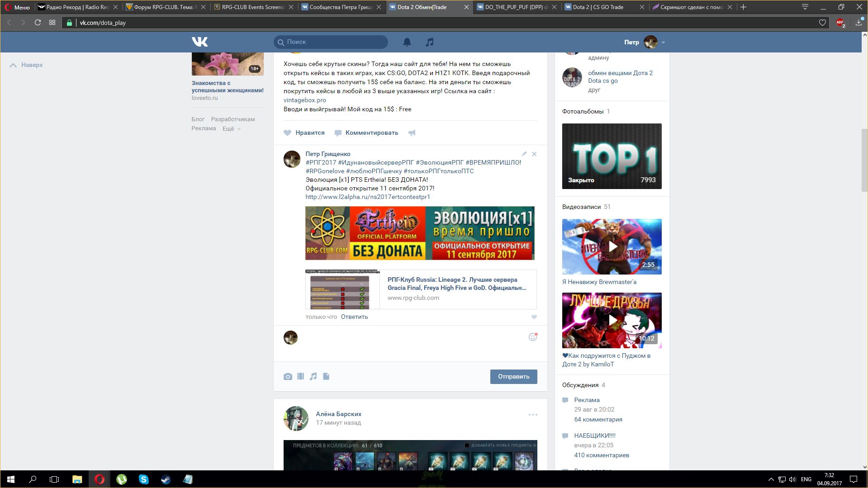The width and height of the screenshot is (868, 488).
Task: Attach a photo with the camera icon
Action: [288, 376]
